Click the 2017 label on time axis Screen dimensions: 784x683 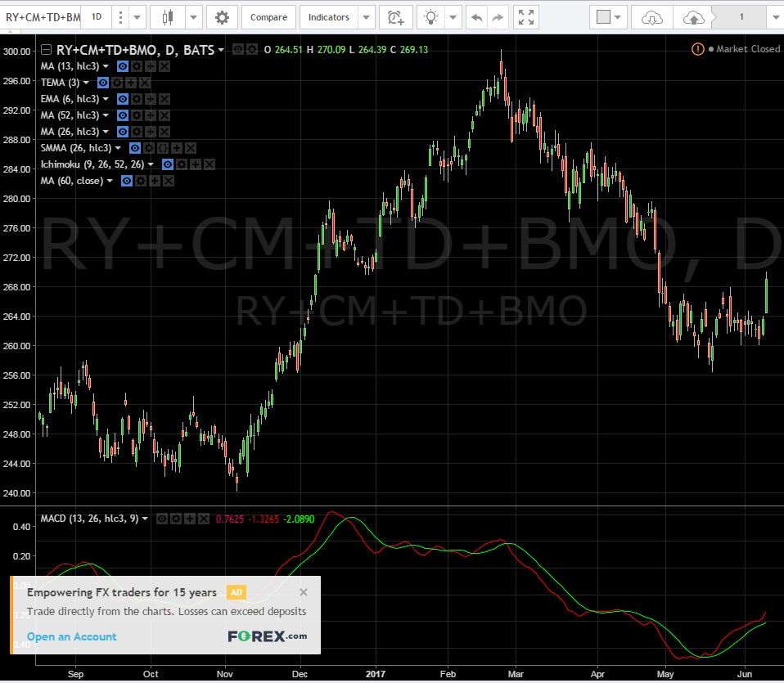[x=375, y=674]
